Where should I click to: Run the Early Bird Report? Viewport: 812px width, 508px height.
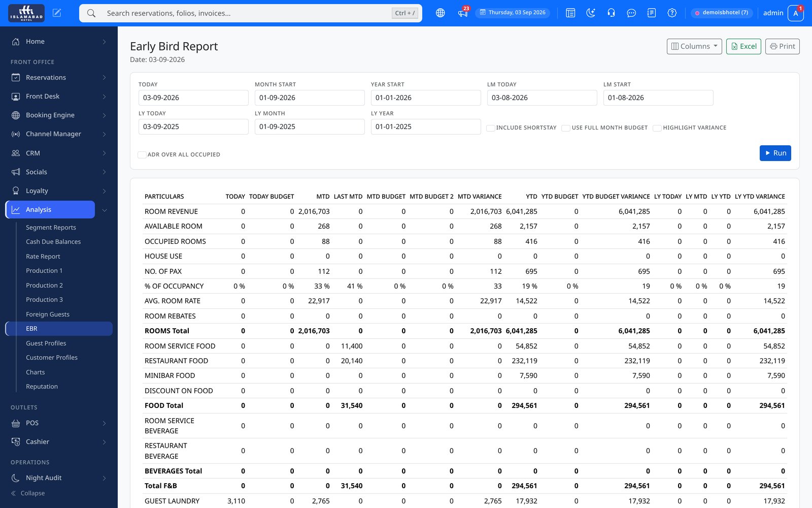point(775,153)
